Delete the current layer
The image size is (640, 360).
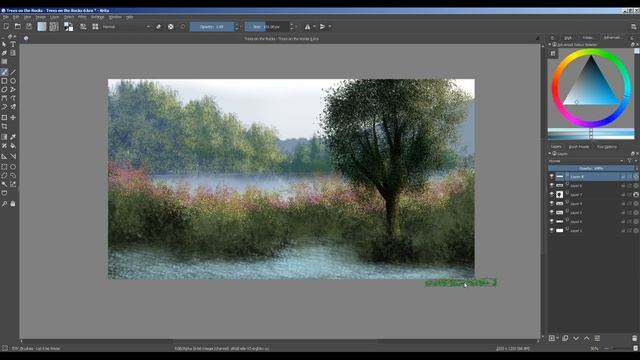634,338
